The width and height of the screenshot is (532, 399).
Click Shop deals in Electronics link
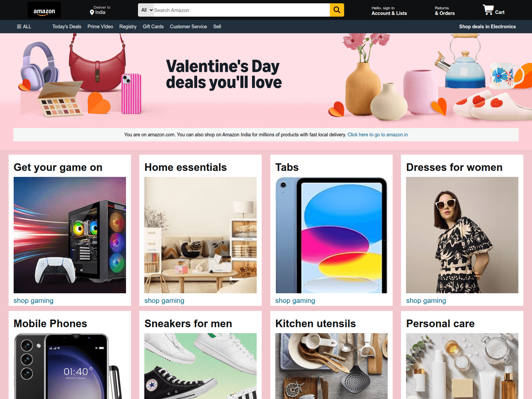487,27
